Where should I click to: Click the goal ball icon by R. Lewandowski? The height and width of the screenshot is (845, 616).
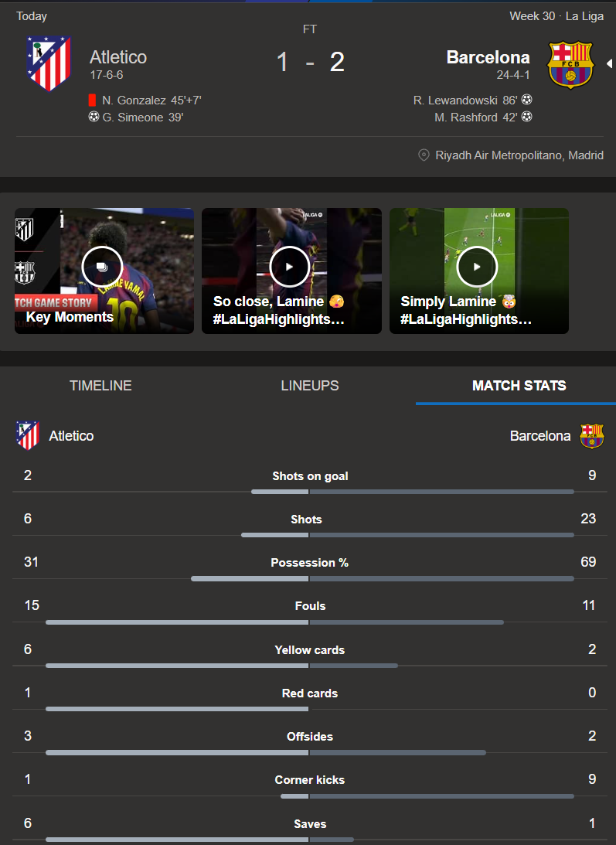point(526,101)
